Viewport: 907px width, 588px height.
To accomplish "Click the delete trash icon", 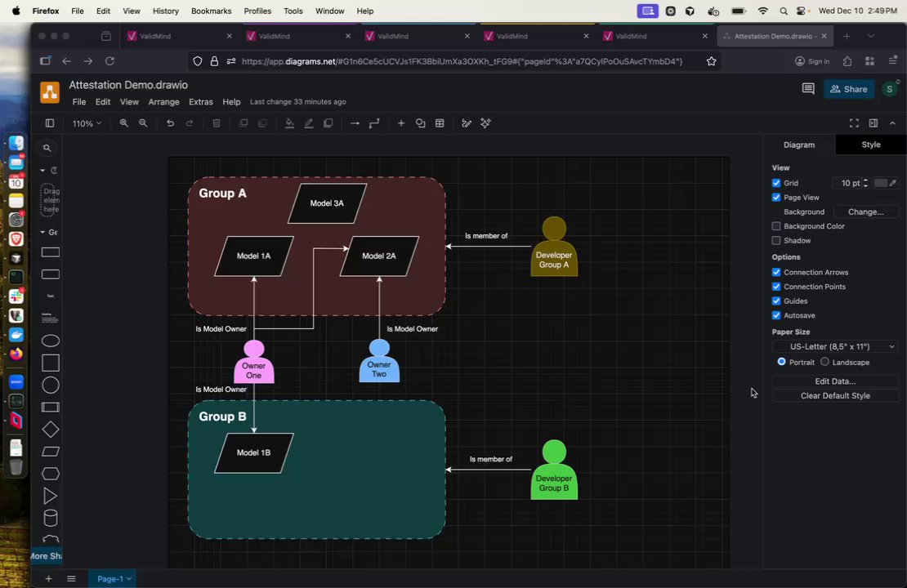I will click(217, 123).
